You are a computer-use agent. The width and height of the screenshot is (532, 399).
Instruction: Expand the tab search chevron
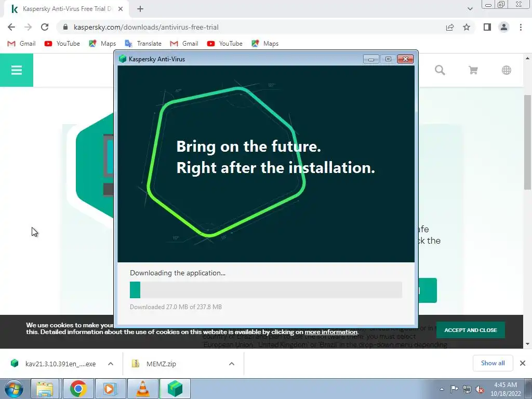(x=470, y=9)
